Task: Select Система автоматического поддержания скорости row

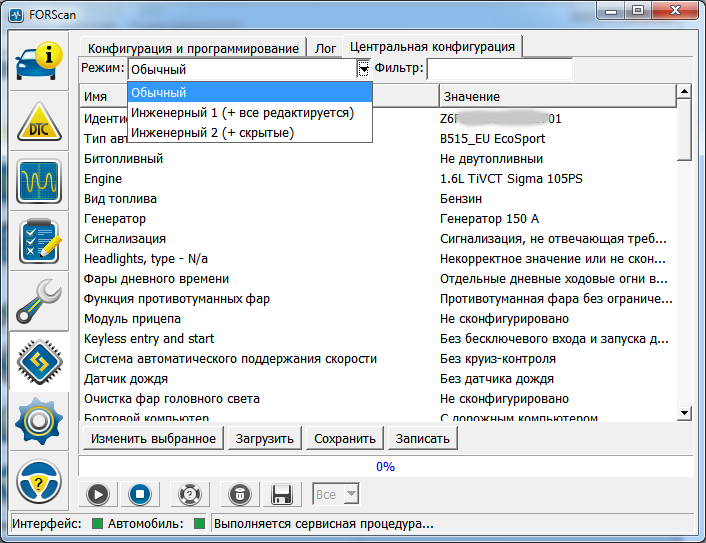Action: point(378,359)
